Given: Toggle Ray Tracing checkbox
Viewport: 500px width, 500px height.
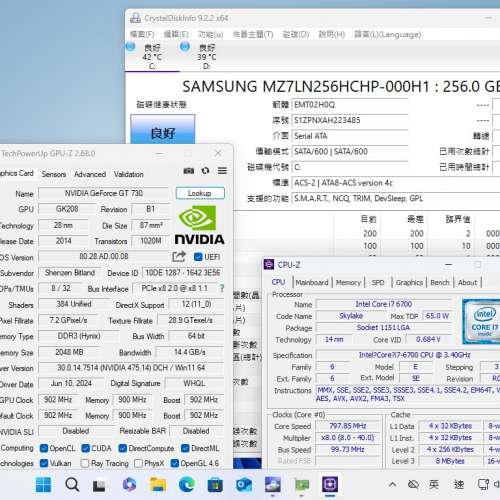Looking at the screenshot, I should click(x=85, y=463).
